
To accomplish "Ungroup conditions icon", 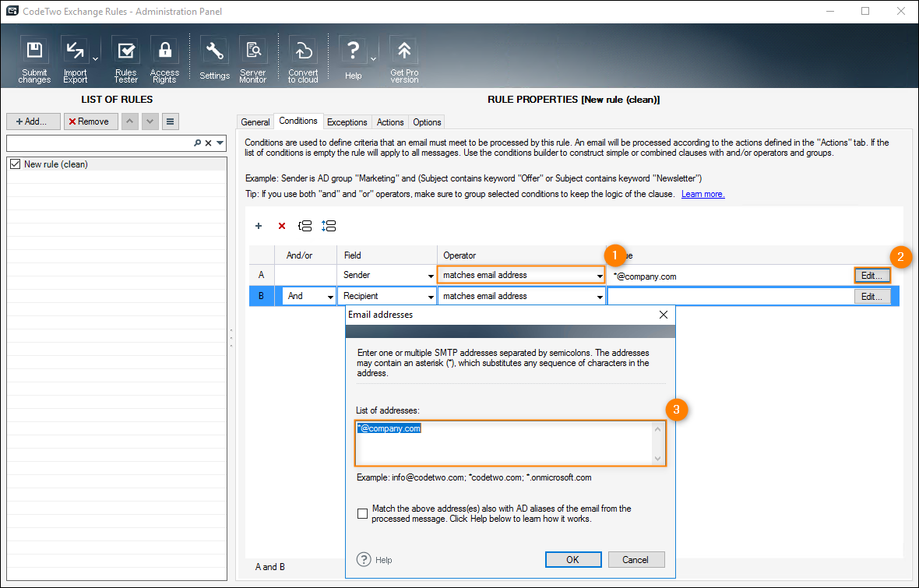I will tap(329, 226).
